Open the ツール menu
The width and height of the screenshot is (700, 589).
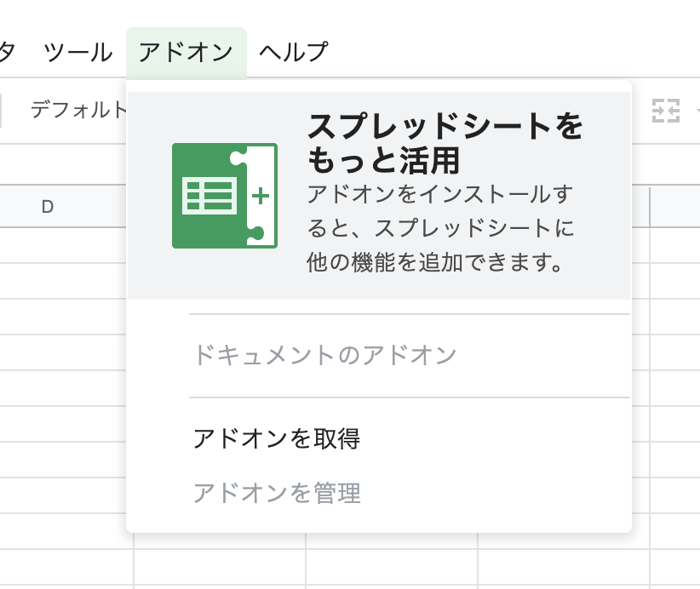[x=78, y=52]
